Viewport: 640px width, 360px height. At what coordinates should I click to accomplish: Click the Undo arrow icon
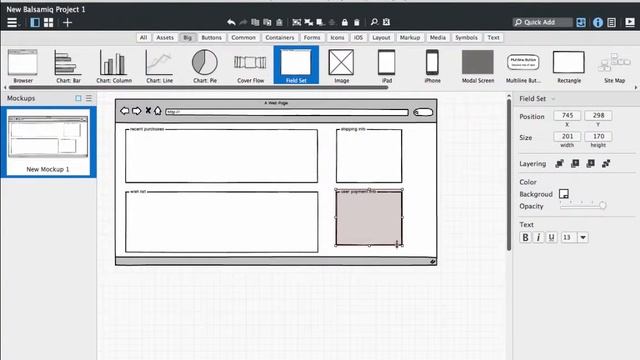pos(231,22)
